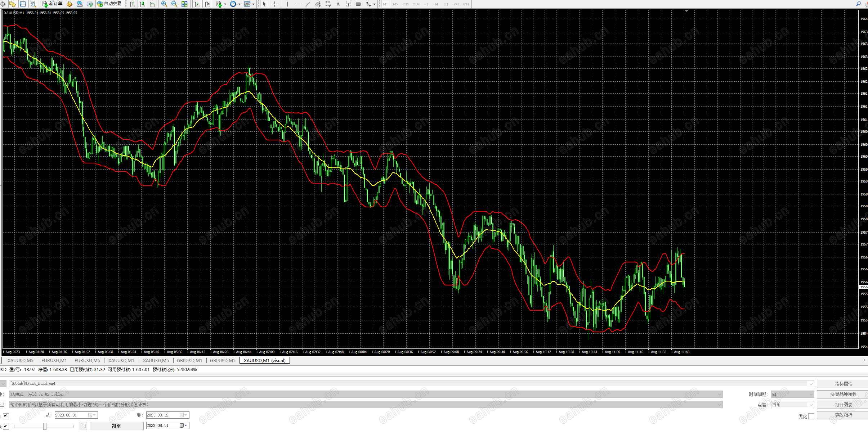Click the Open Chart (打开图表) button

pyautogui.click(x=843, y=405)
